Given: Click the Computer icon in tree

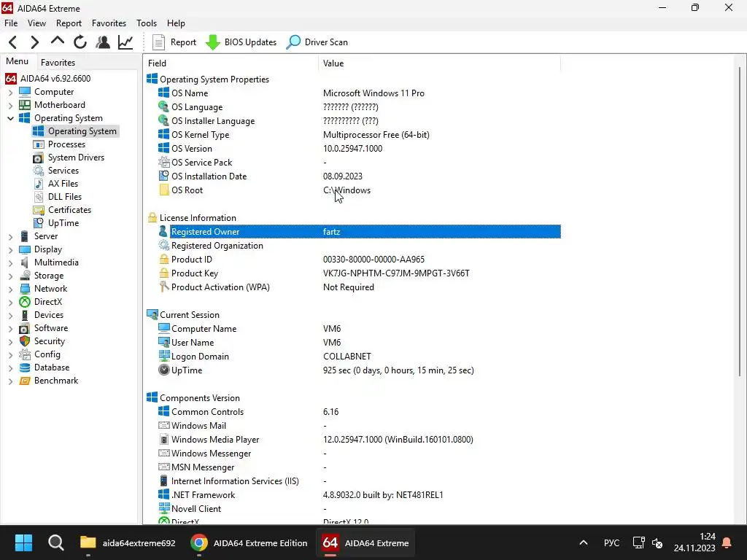Looking at the screenshot, I should [25, 91].
